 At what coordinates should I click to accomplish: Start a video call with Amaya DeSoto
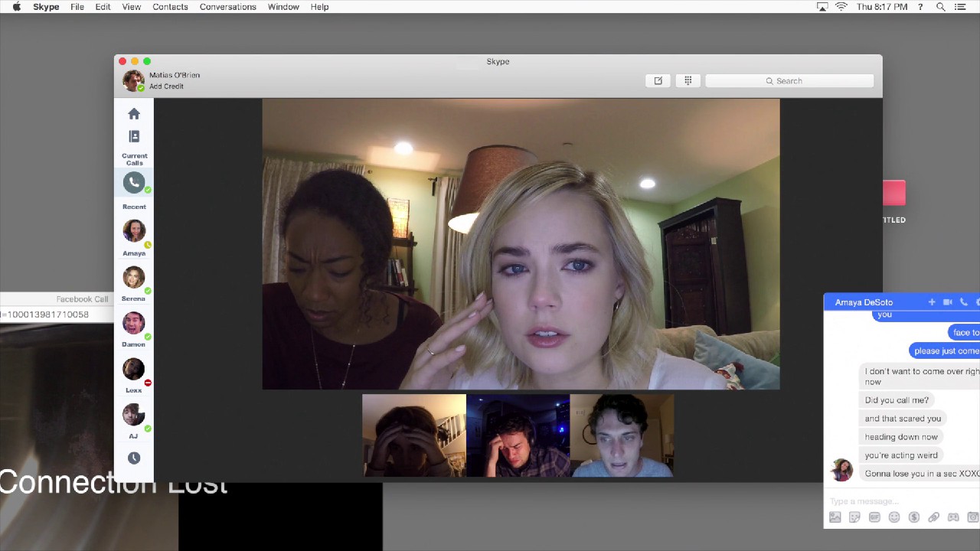[948, 302]
